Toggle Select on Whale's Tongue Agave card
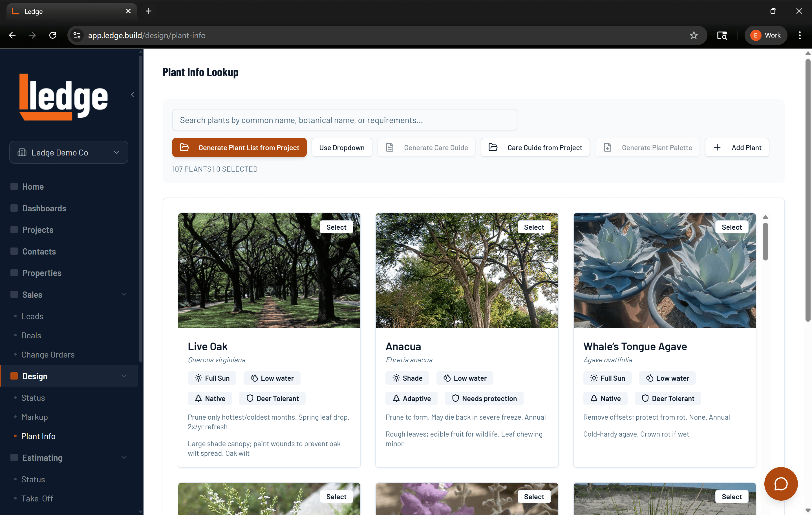Screen dimensions: 812x515 pyautogui.click(x=732, y=227)
